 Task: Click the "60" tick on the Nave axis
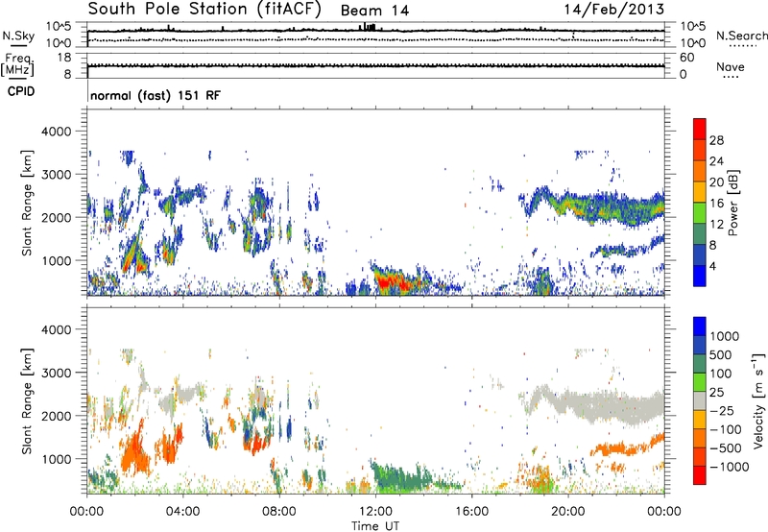click(x=687, y=58)
